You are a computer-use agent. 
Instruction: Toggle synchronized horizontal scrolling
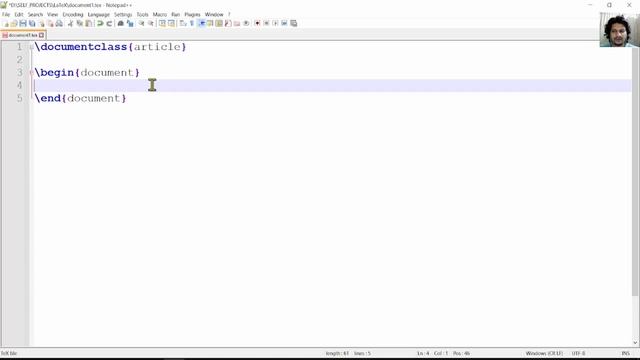pos(171,23)
